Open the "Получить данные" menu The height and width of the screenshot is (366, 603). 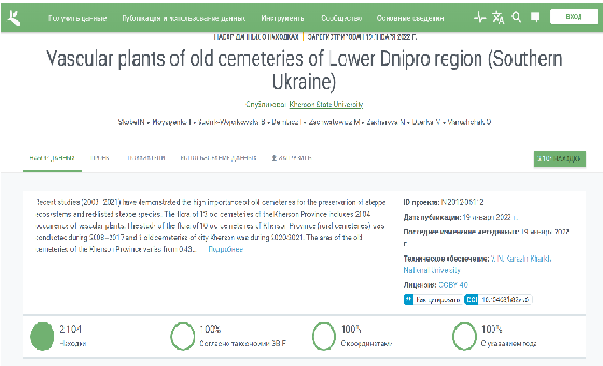point(77,18)
